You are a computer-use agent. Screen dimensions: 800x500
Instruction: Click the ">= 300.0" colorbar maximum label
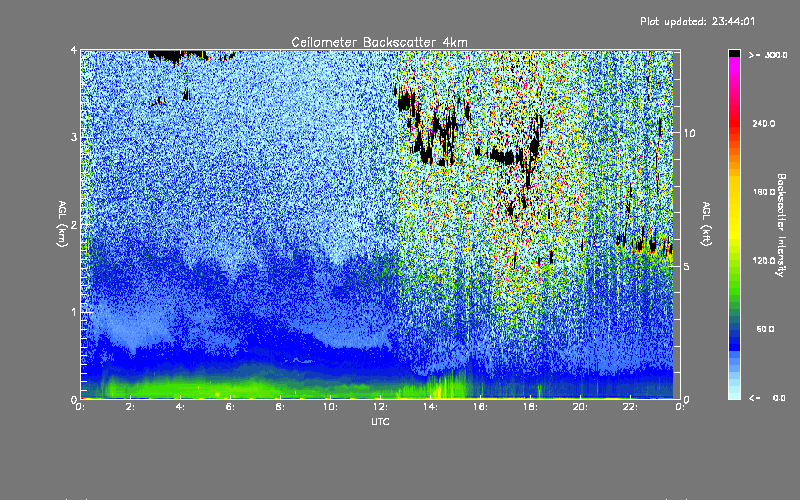[x=768, y=55]
